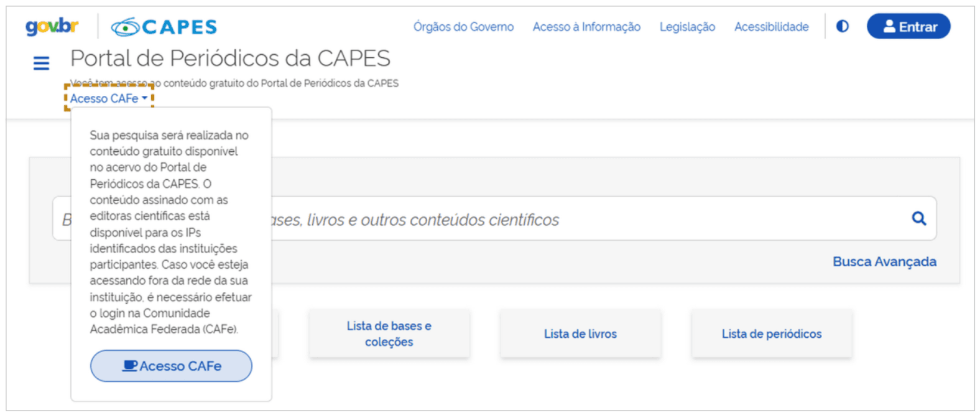Screen dimensions: 980x415
Task: Click the Entrar login button
Action: 908,26
